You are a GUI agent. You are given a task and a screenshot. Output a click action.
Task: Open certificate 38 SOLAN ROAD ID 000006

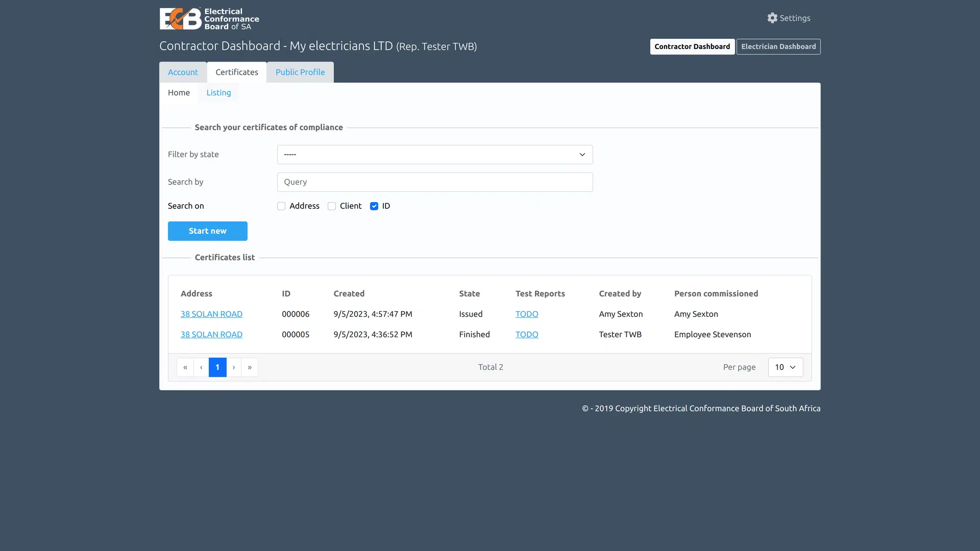click(x=211, y=314)
